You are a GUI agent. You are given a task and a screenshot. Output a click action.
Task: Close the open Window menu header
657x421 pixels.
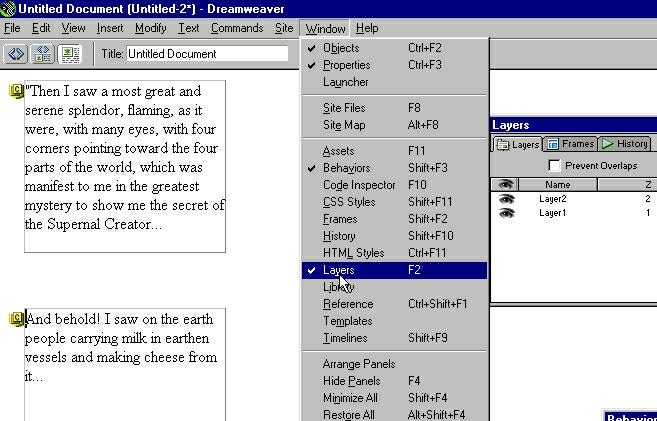pyautogui.click(x=325, y=28)
